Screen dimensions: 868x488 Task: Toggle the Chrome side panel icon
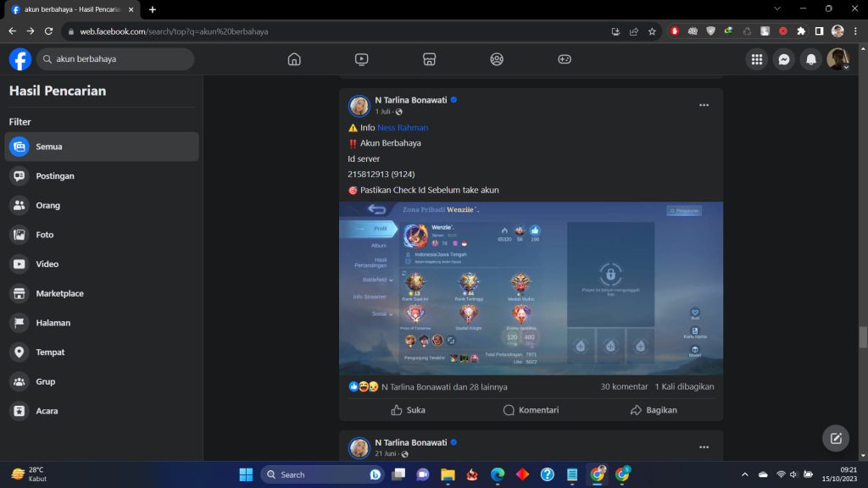820,31
